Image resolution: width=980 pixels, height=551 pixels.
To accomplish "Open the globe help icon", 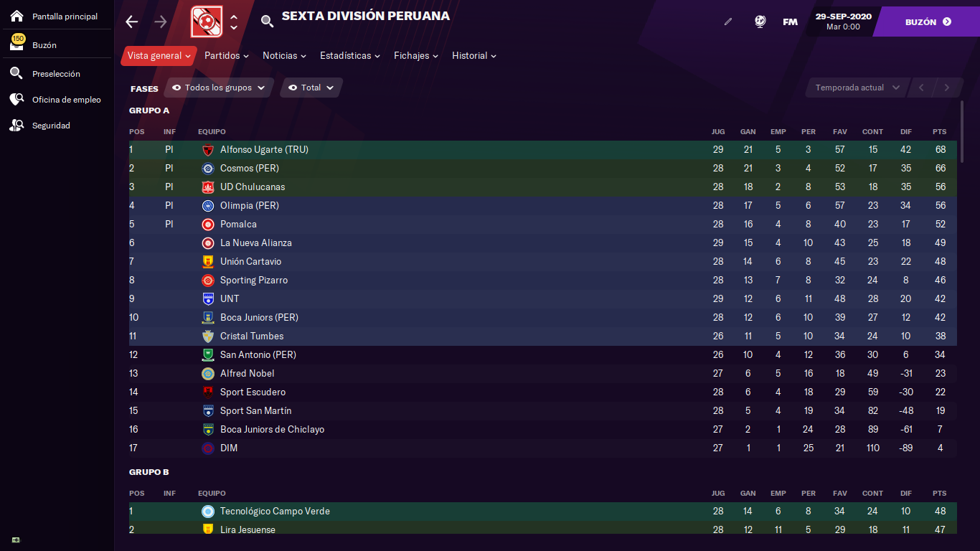I will point(760,22).
